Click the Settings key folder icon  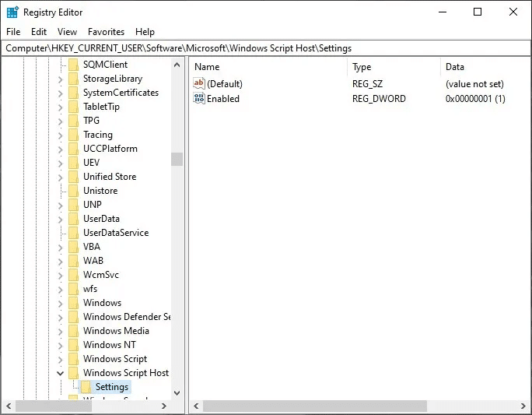[x=86, y=387]
